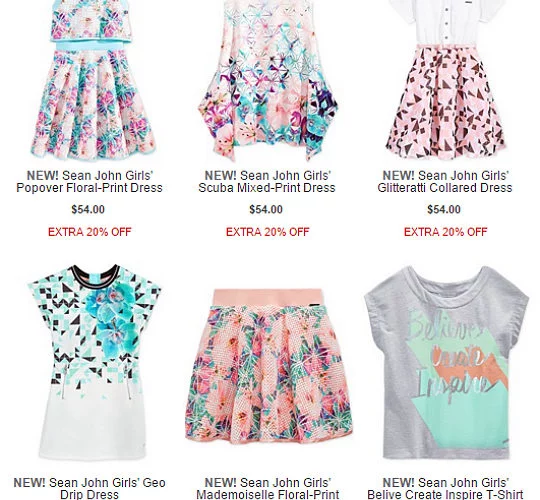
Task: Open the Scuba Mixed-Print Dress image
Action: 268,80
